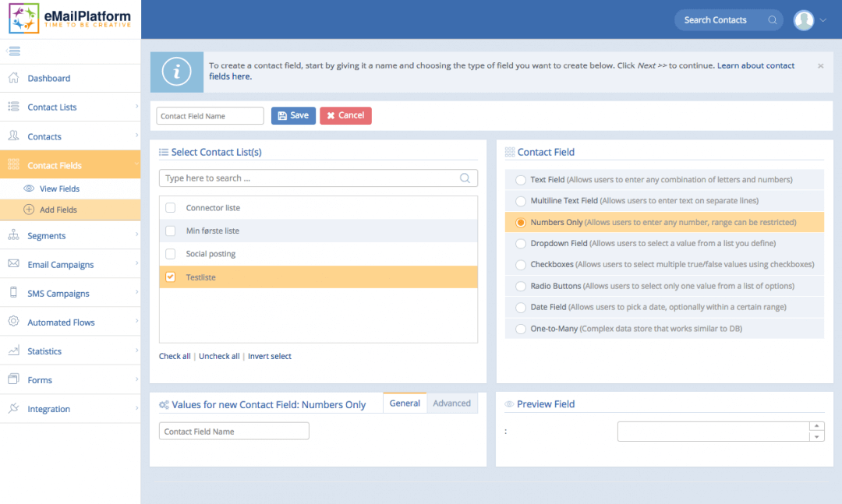Click the Email Campaigns envelope icon
Screen dimensions: 842x504
point(13,264)
